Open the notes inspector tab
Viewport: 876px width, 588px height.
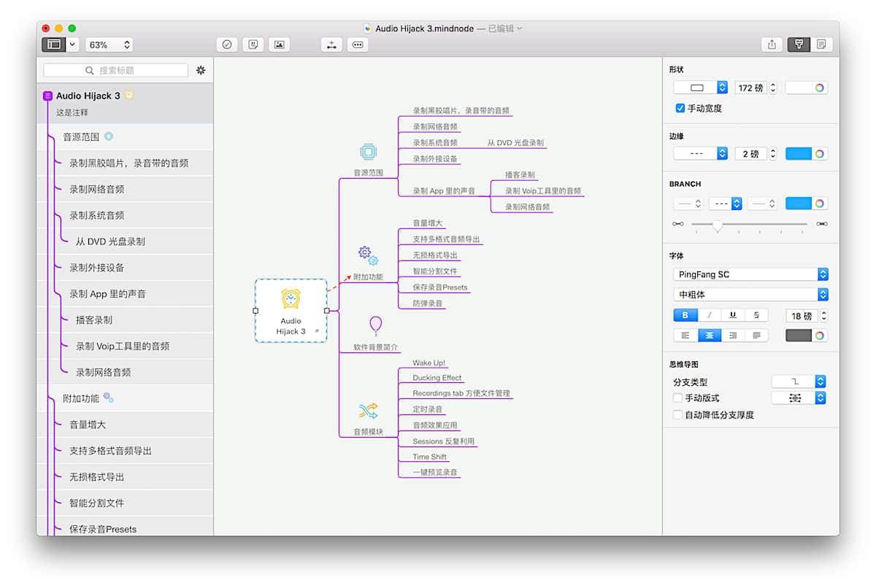pyautogui.click(x=821, y=45)
